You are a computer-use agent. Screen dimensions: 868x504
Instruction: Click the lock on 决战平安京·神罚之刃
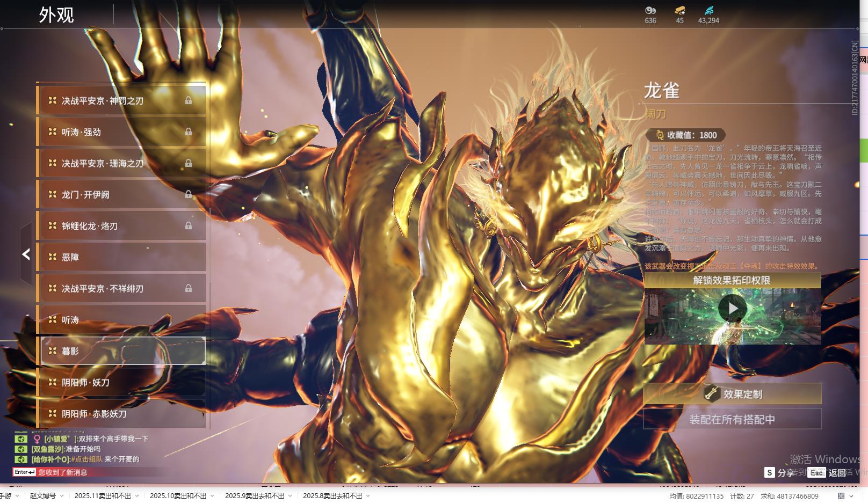click(189, 100)
